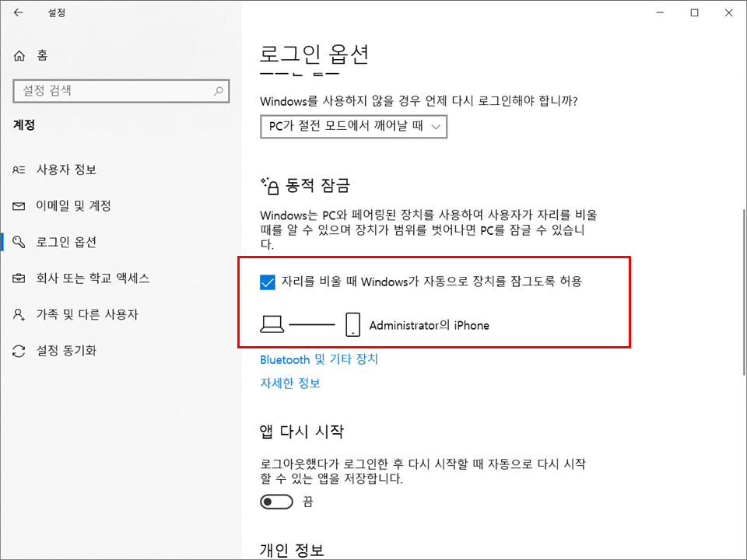Click the Administrator의 iPhone device name
The height and width of the screenshot is (560, 747).
430,325
